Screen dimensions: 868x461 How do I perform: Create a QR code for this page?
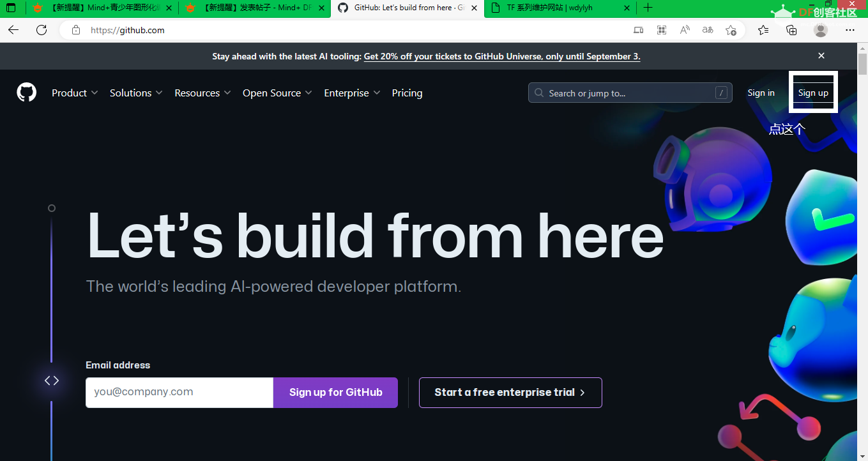click(x=662, y=30)
